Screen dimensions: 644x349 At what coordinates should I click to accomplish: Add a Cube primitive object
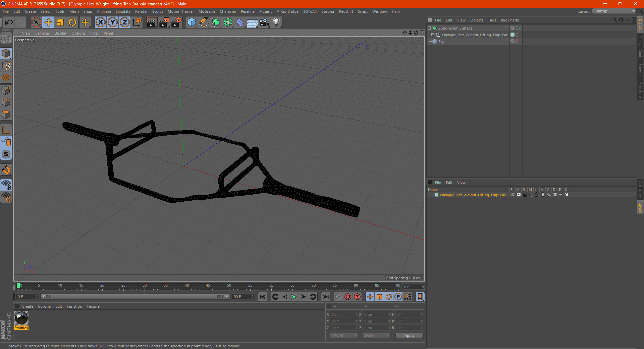click(x=192, y=22)
